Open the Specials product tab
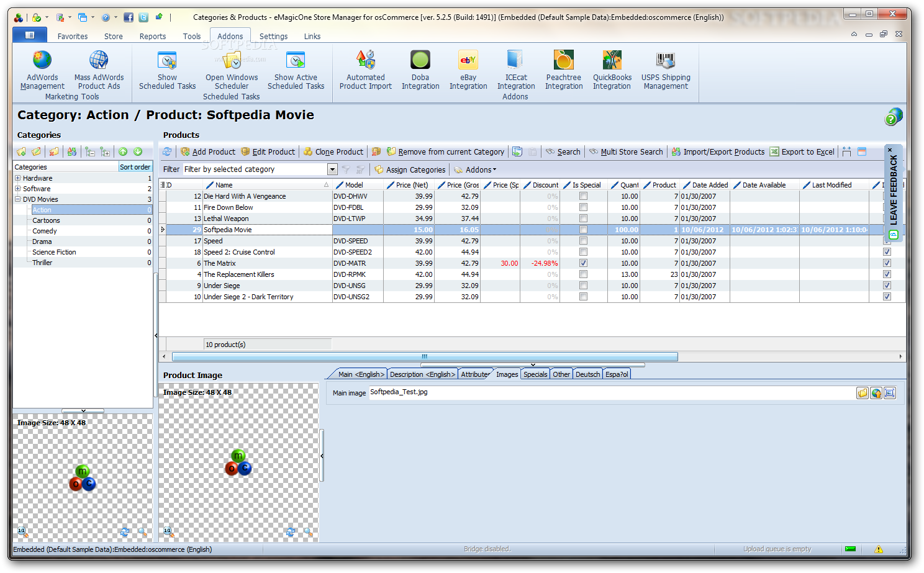This screenshot has height=573, width=924. (x=535, y=374)
